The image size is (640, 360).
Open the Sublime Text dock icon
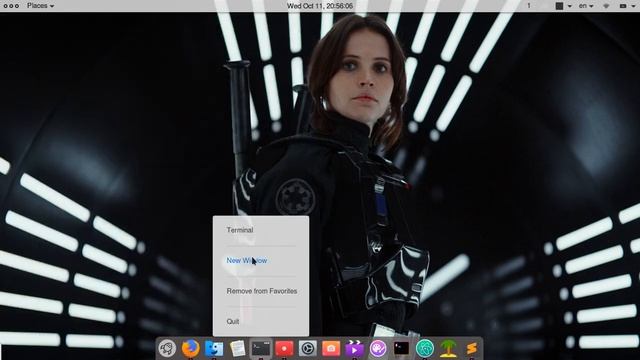471,348
